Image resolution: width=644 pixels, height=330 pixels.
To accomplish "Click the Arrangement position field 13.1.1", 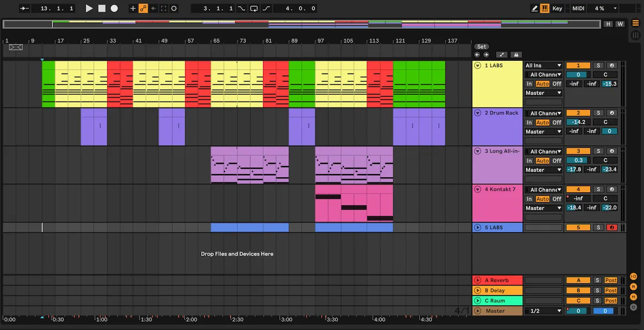I will pyautogui.click(x=53, y=9).
